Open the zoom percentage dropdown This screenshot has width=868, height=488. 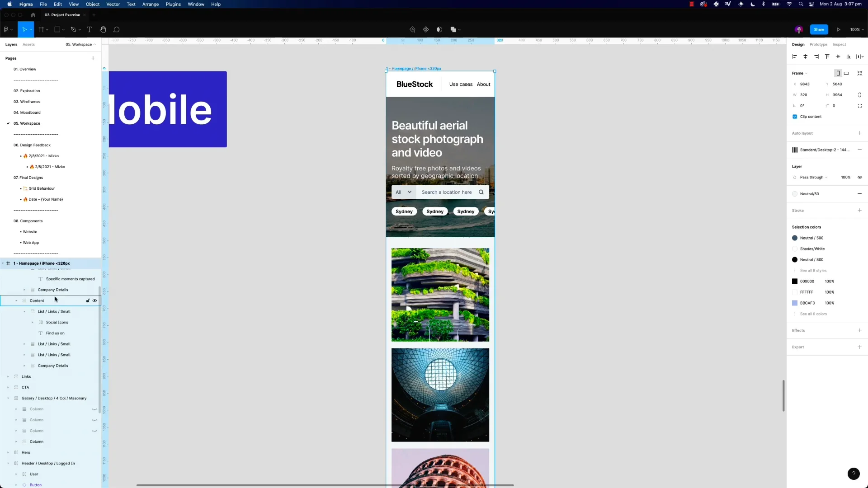pyautogui.click(x=856, y=29)
